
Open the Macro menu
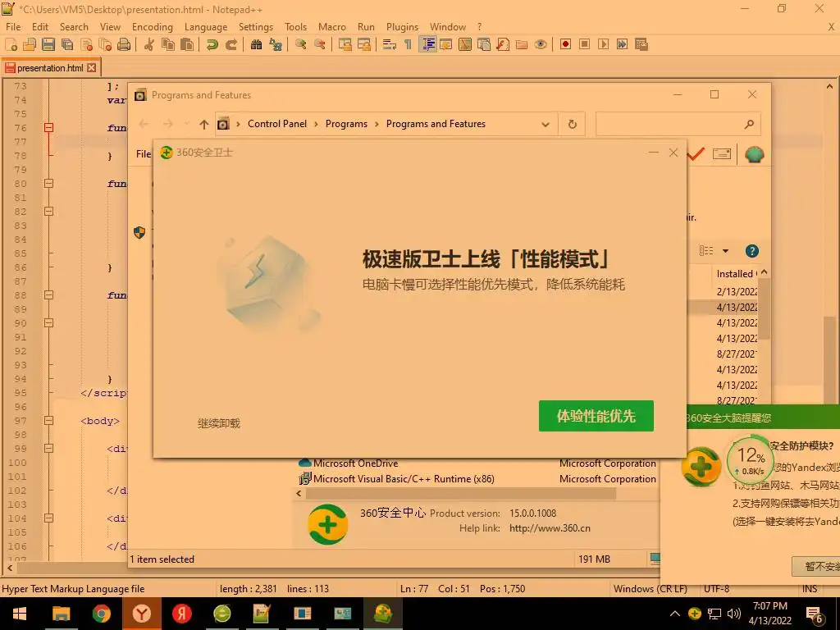tap(332, 27)
